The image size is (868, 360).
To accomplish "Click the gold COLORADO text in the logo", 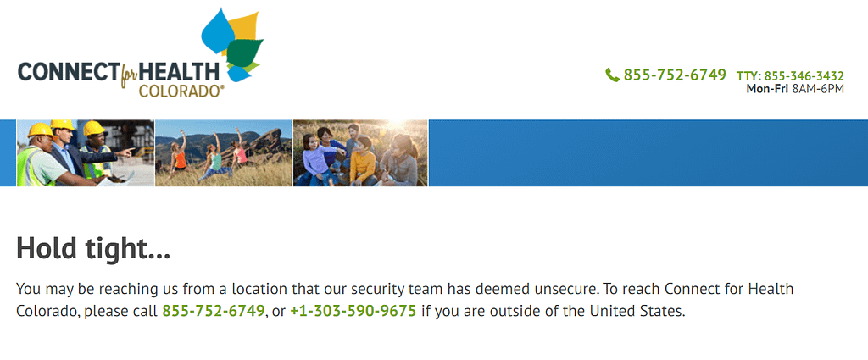I will pyautogui.click(x=181, y=91).
